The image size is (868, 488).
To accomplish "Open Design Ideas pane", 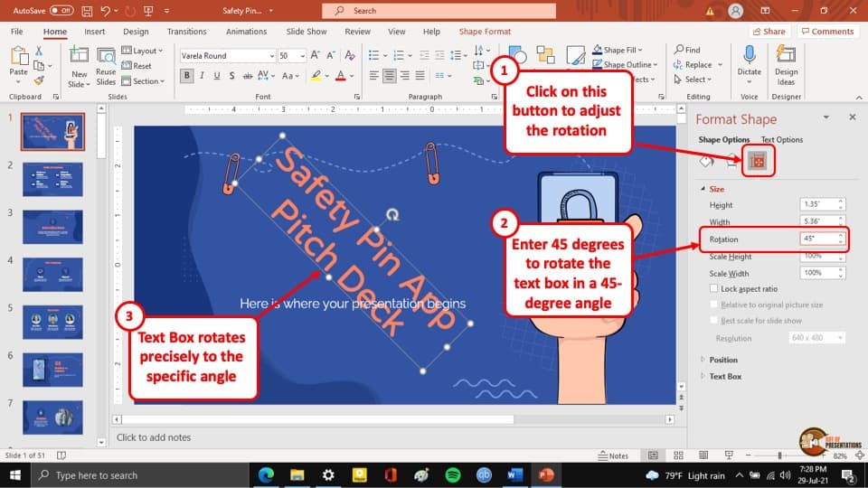I will [x=786, y=65].
